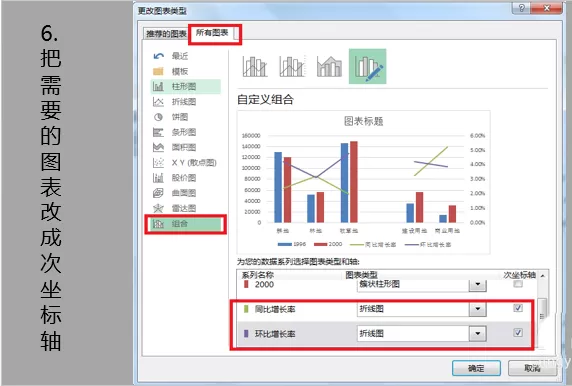
Task: Select 股价图 category label
Action: (184, 178)
